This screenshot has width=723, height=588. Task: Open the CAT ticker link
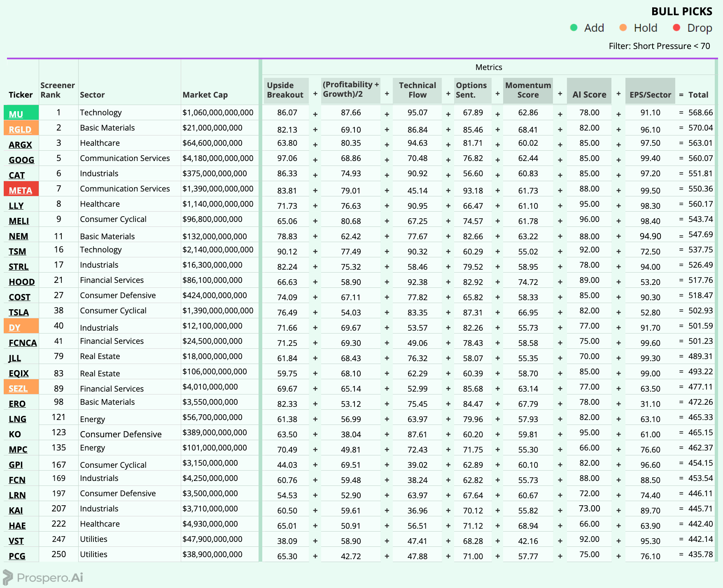pos(17,175)
